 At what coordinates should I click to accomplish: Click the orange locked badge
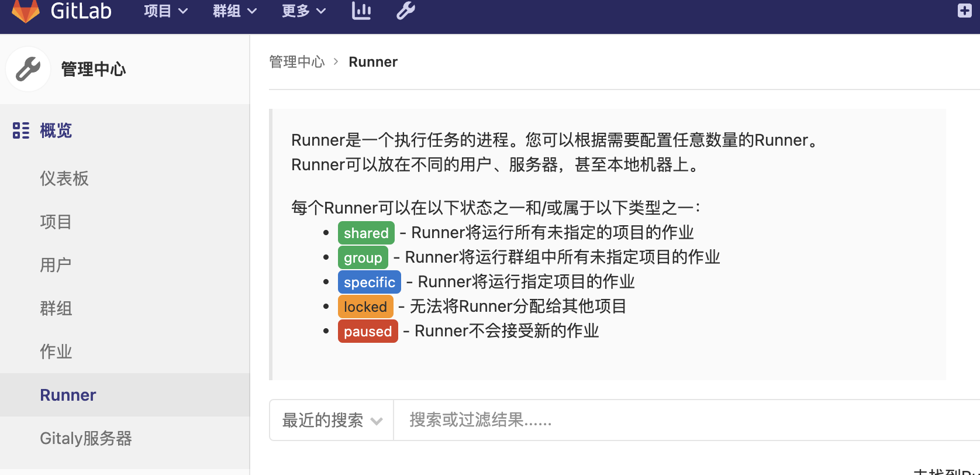(365, 307)
